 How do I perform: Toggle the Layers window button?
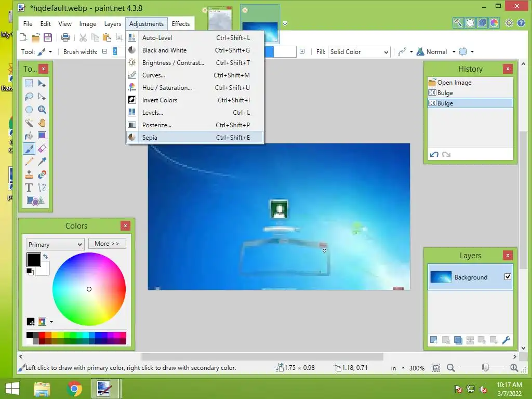pos(482,23)
